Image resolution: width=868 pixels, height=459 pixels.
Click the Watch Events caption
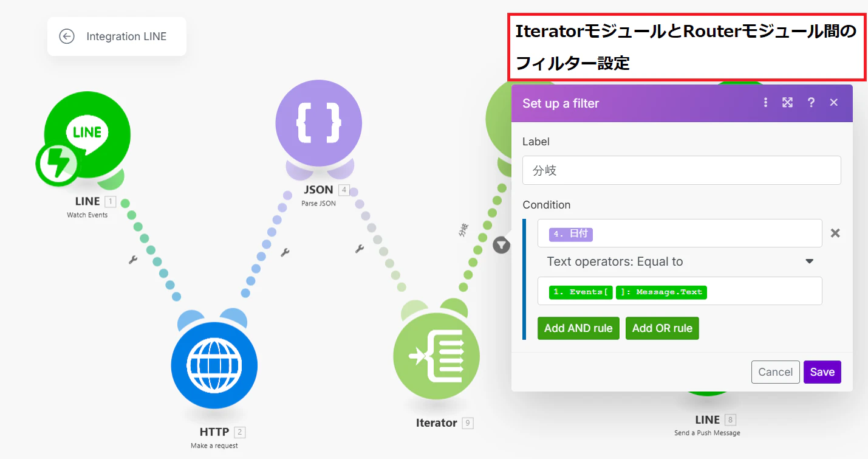(x=87, y=215)
